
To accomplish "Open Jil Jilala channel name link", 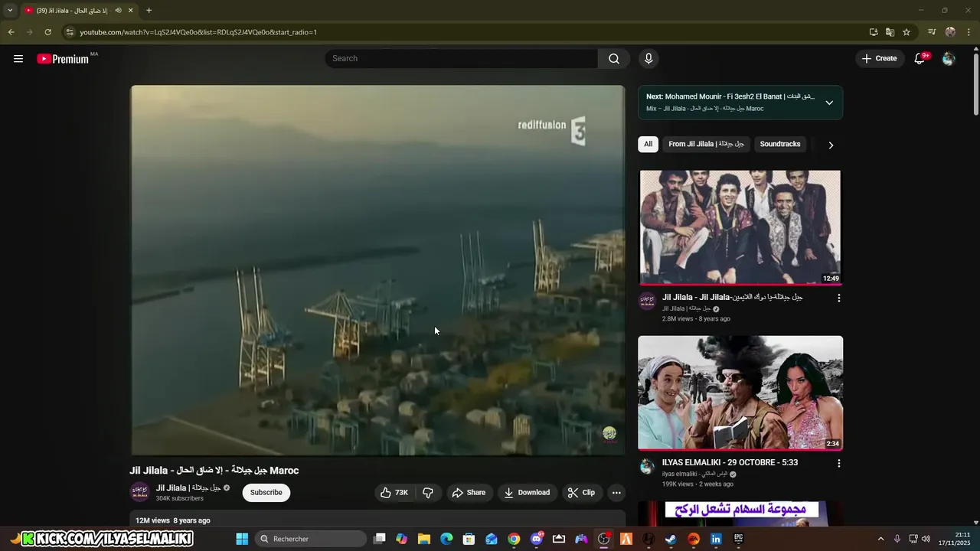I will pyautogui.click(x=188, y=487).
